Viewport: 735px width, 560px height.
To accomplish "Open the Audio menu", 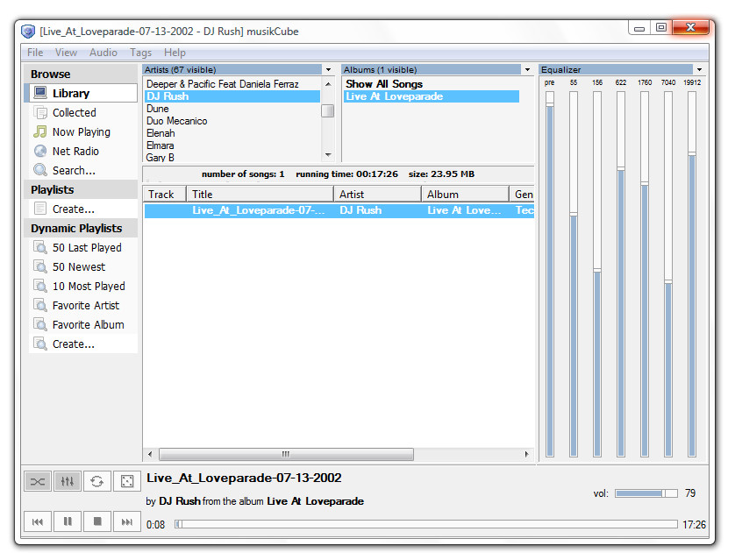I will pyautogui.click(x=103, y=53).
